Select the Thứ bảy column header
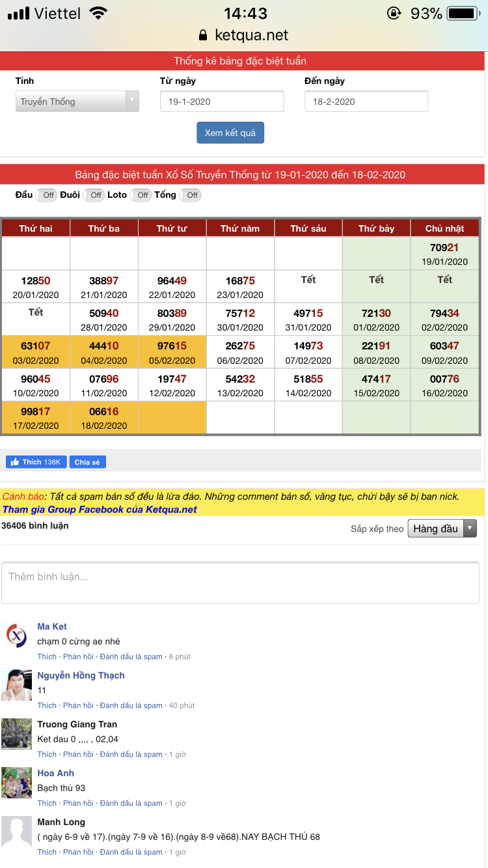The width and height of the screenshot is (488, 868). coord(377,228)
